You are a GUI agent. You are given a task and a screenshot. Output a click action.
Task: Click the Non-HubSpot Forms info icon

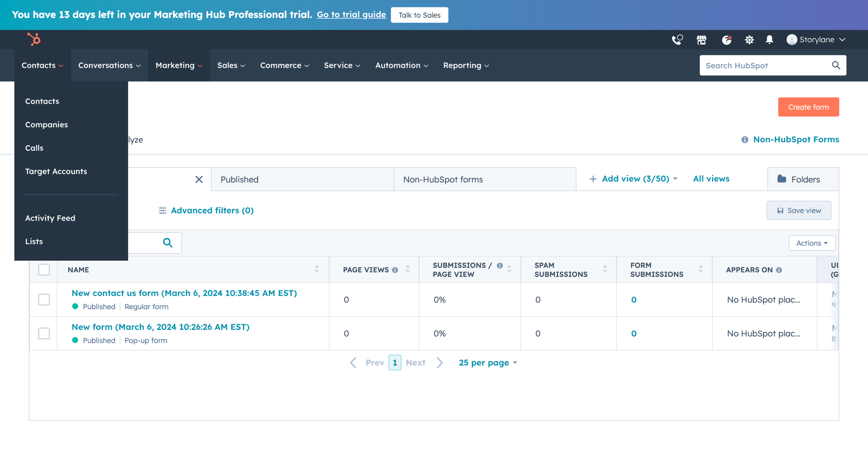coord(745,139)
